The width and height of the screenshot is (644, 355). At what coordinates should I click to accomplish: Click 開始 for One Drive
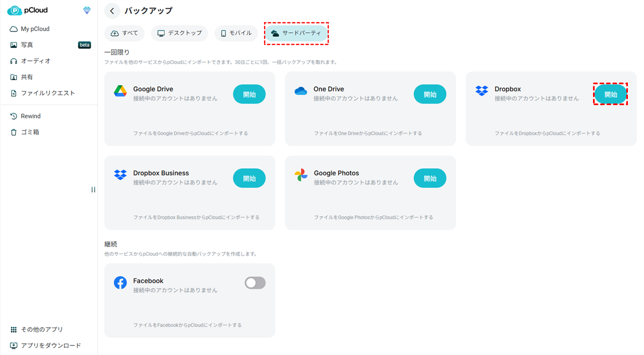430,94
